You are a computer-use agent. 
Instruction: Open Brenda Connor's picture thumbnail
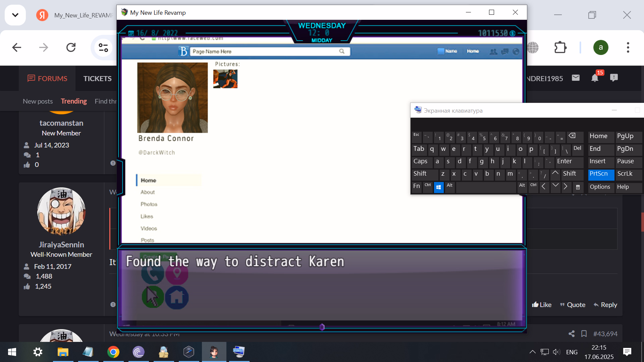coord(225,79)
